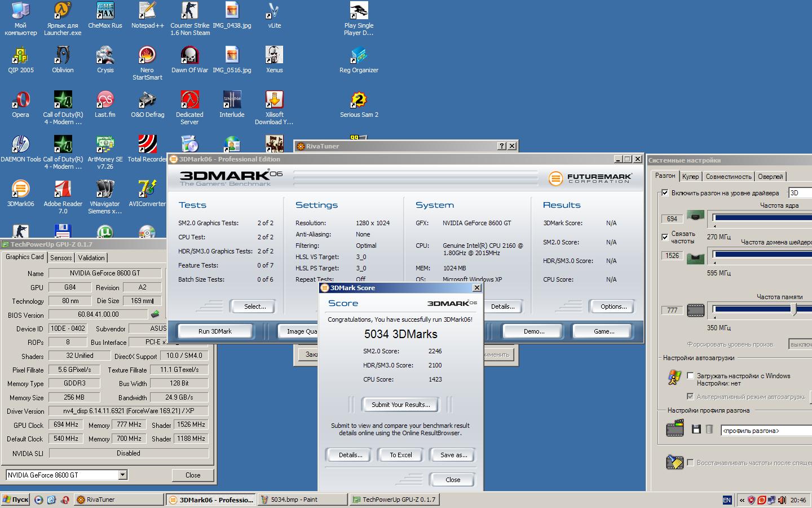Open the ArtMoney SE desktop icon
Screen dimensions: 812x508
(x=105, y=152)
